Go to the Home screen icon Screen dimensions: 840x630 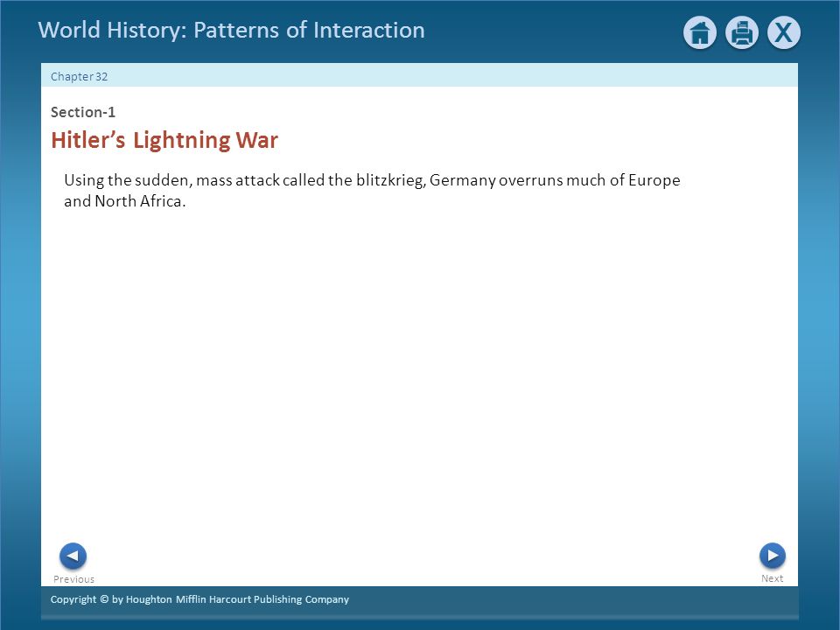pyautogui.click(x=700, y=33)
